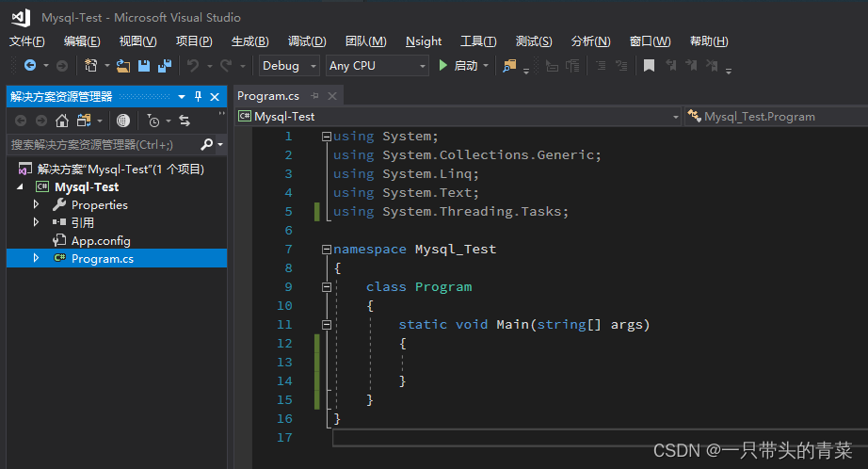This screenshot has height=469, width=868.
Task: Click the Solution Explorer search field
Action: (103, 144)
